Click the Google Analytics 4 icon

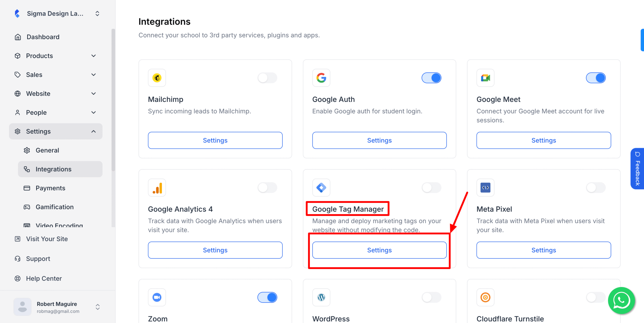(157, 187)
